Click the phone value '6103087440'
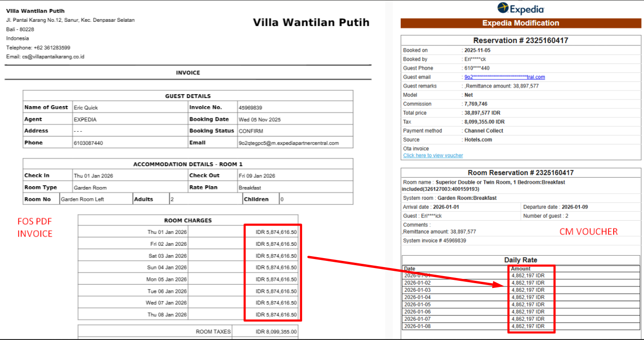Screen dimensions: 644x340 coord(88,143)
